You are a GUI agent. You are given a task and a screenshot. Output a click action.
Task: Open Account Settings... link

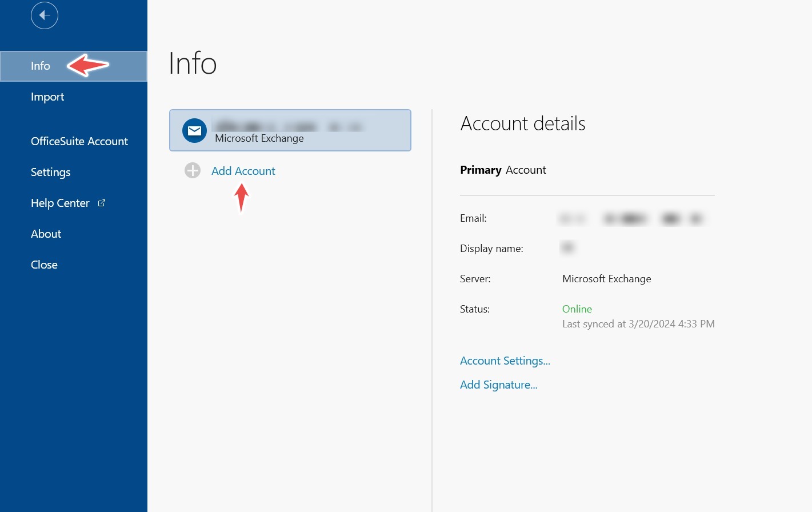[505, 361]
